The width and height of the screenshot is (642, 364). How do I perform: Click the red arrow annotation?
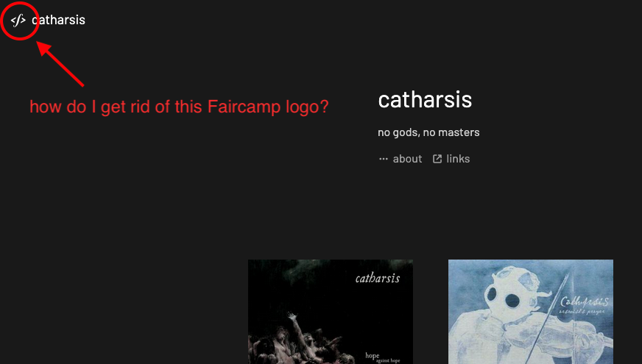point(60,64)
